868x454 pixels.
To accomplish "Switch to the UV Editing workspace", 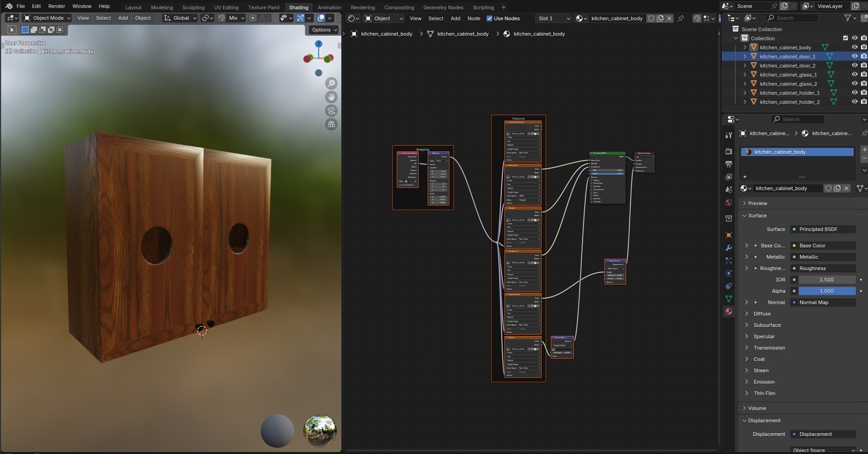I will pyautogui.click(x=226, y=7).
